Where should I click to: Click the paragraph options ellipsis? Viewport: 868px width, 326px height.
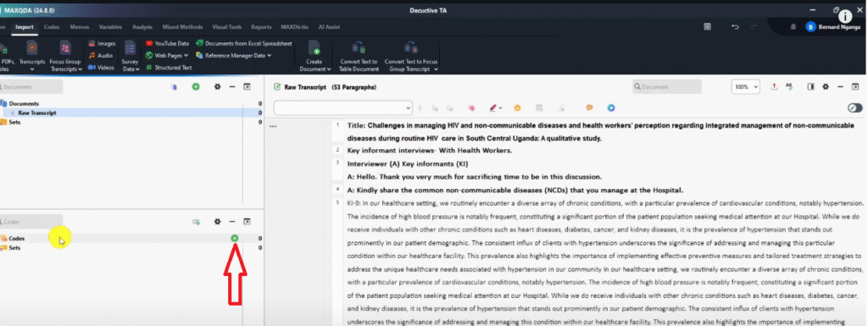(272, 126)
